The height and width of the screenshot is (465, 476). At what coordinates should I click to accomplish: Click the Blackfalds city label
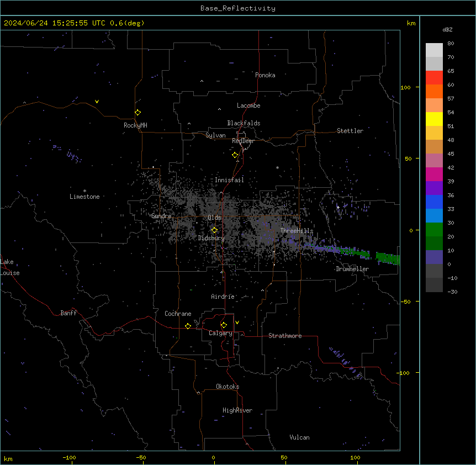pyautogui.click(x=244, y=123)
